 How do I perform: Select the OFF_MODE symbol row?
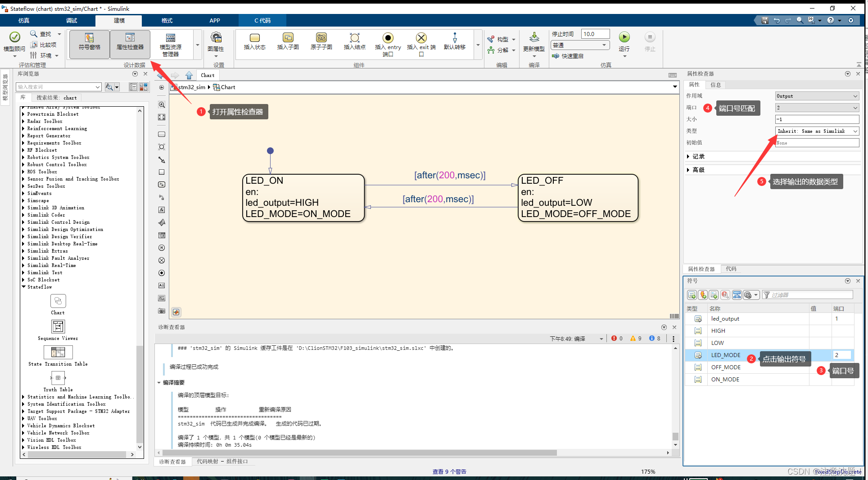(769, 367)
